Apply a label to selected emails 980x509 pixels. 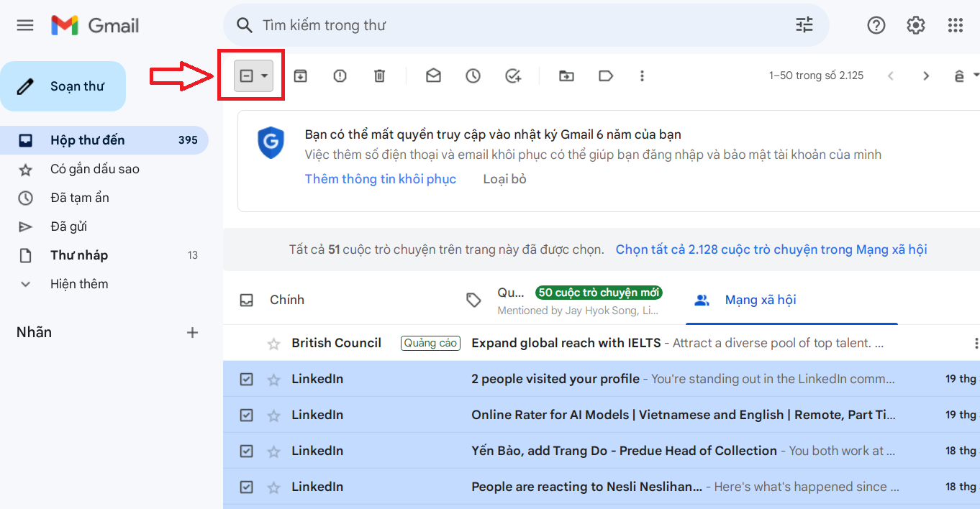pyautogui.click(x=606, y=75)
